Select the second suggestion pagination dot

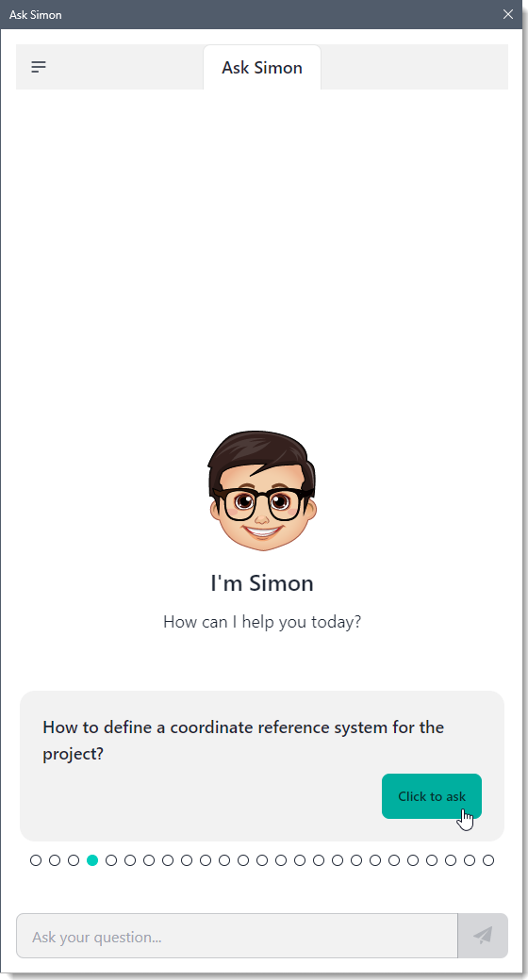click(x=55, y=860)
